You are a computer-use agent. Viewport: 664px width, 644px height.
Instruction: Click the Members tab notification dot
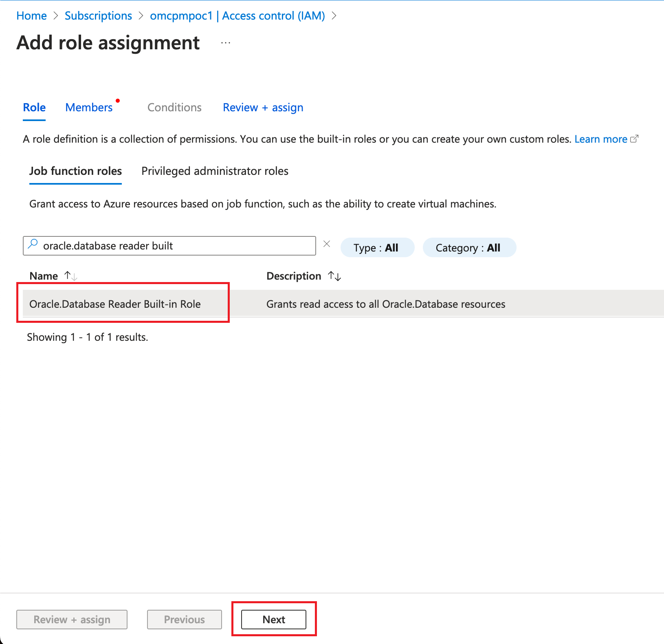coord(118,101)
